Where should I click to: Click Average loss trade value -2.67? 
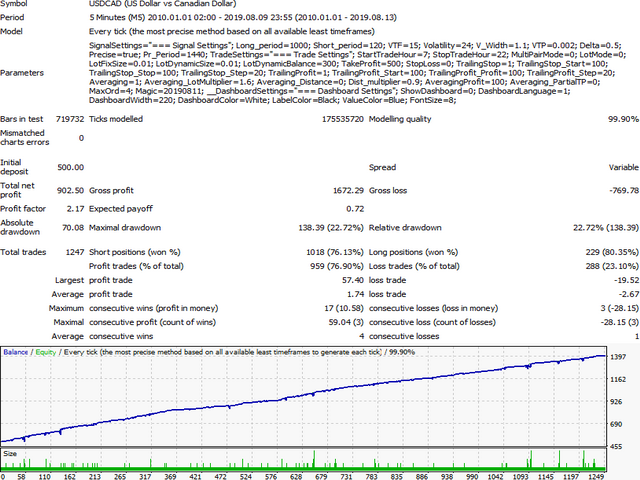(629, 294)
